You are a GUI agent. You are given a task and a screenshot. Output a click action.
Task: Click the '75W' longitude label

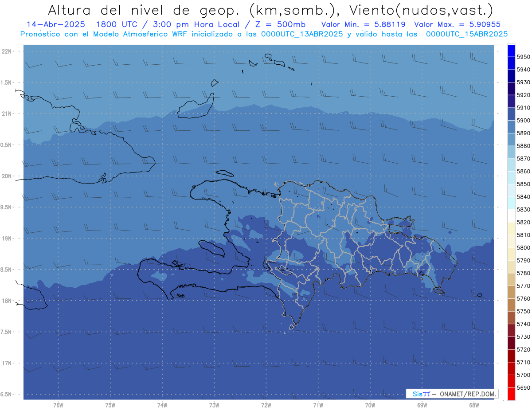point(110,405)
